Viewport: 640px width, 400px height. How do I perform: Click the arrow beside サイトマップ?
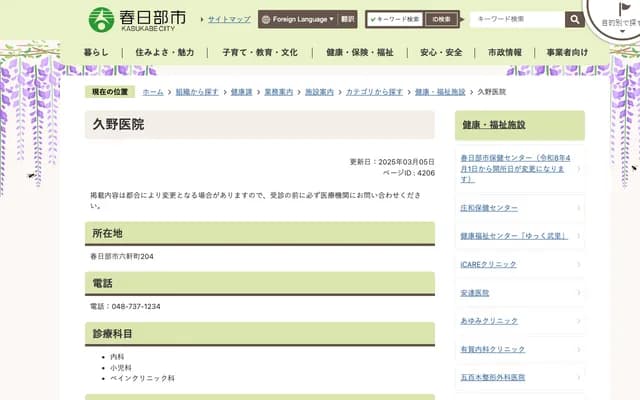click(x=201, y=19)
